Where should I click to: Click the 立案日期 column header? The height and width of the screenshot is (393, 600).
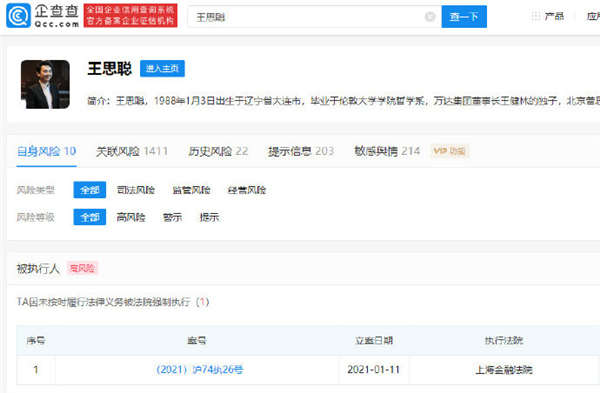tap(374, 340)
